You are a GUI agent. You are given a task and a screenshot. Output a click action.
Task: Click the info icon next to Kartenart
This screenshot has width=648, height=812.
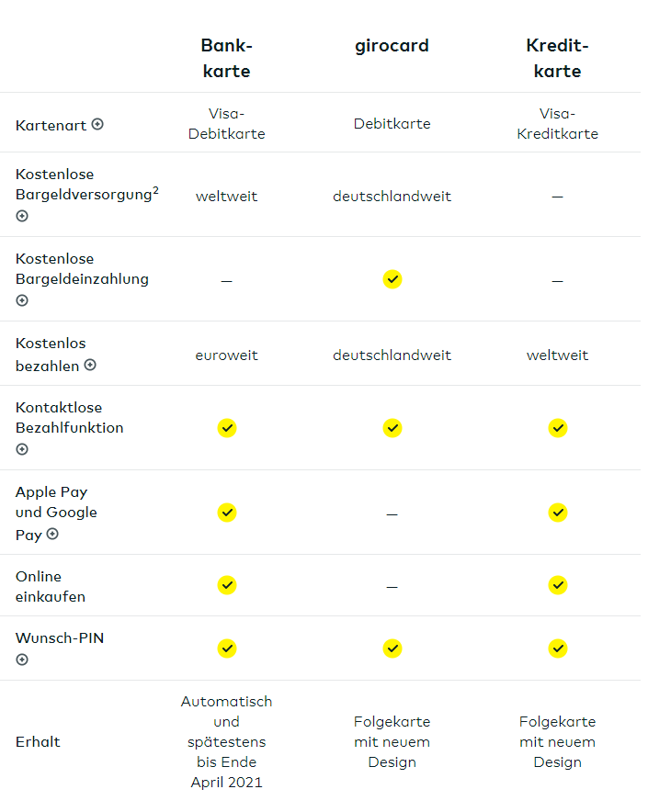(x=97, y=124)
